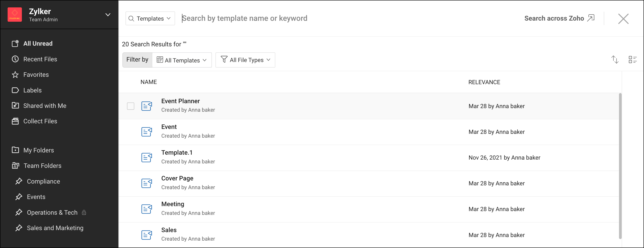Image resolution: width=644 pixels, height=248 pixels.
Task: Go to All Unread in the sidebar
Action: coord(38,44)
